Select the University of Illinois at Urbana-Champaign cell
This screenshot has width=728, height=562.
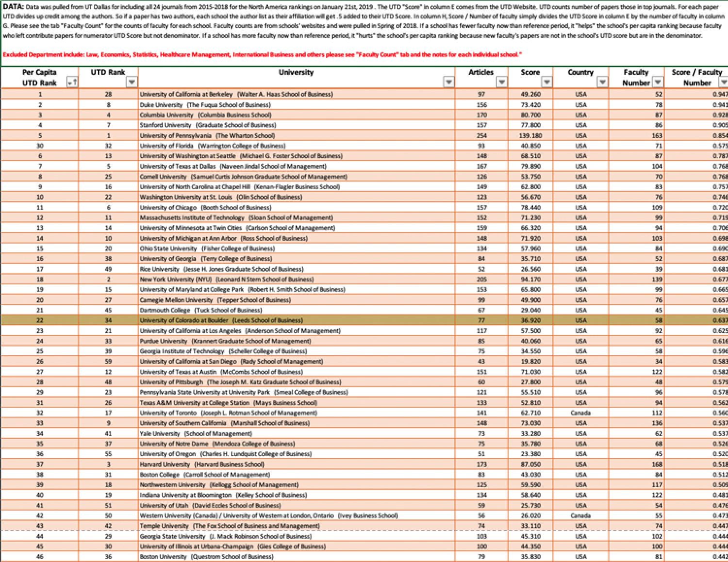(x=297, y=546)
